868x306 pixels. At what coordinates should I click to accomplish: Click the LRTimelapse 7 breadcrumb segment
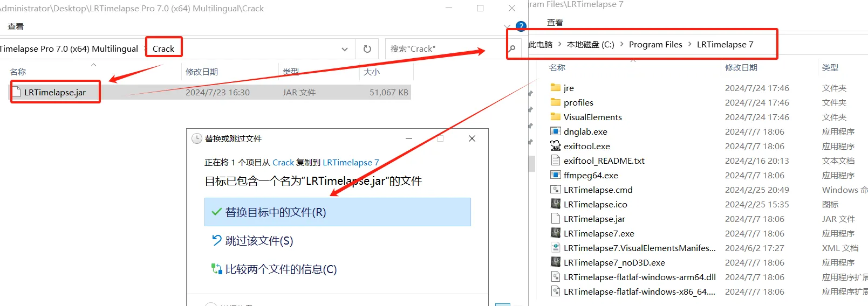point(725,44)
